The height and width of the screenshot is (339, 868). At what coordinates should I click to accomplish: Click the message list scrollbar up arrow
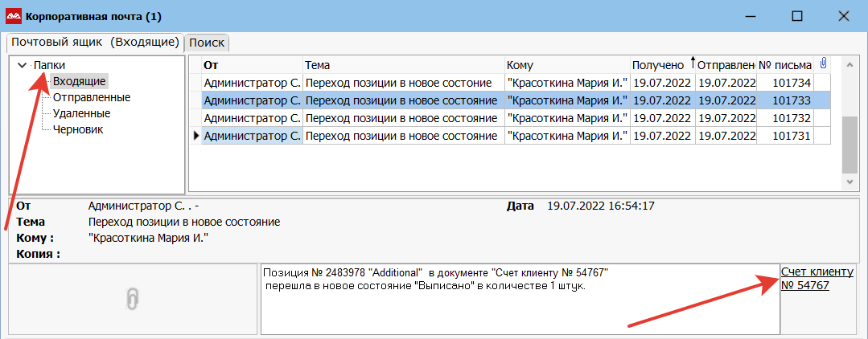(x=849, y=65)
